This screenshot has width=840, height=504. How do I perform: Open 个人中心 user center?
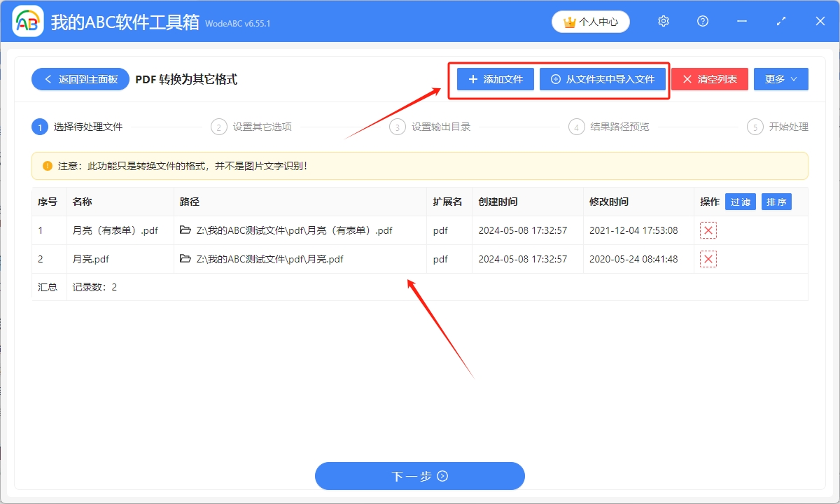(591, 22)
